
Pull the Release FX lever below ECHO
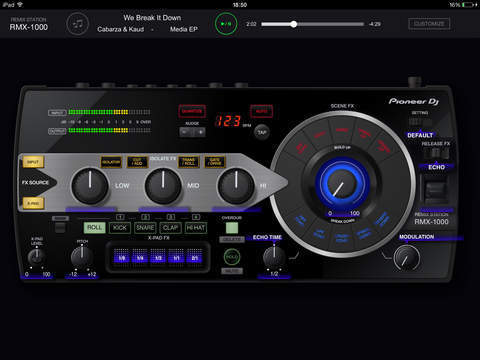pos(436,190)
